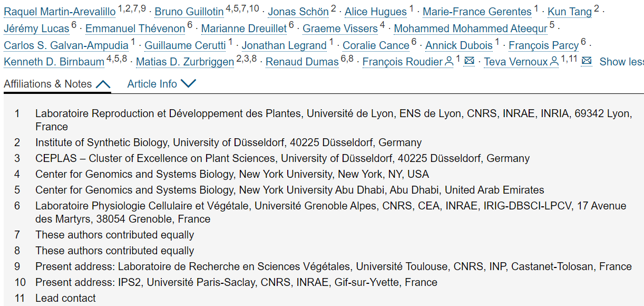The width and height of the screenshot is (644, 306).
Task: Click the envelope icon after François Roudier
Action: point(469,61)
